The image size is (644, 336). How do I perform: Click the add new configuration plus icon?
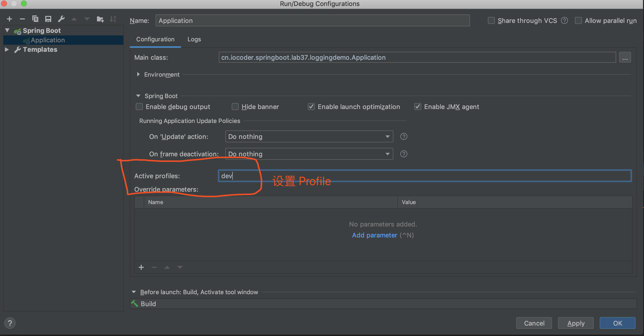9,19
